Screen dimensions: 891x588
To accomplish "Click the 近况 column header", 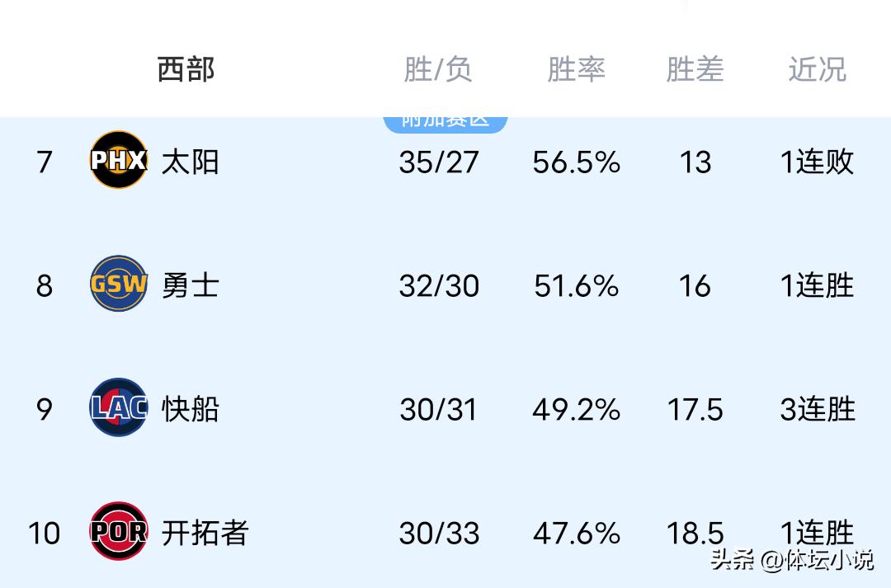I will click(x=817, y=69).
